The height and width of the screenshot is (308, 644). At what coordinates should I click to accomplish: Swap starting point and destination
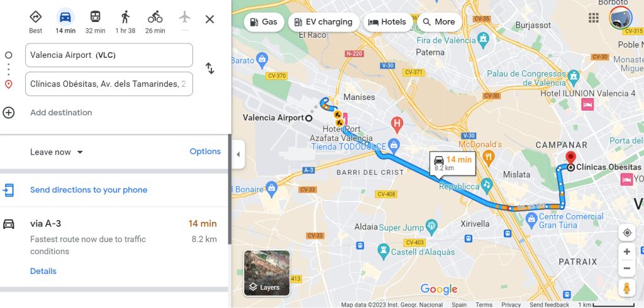tap(210, 68)
